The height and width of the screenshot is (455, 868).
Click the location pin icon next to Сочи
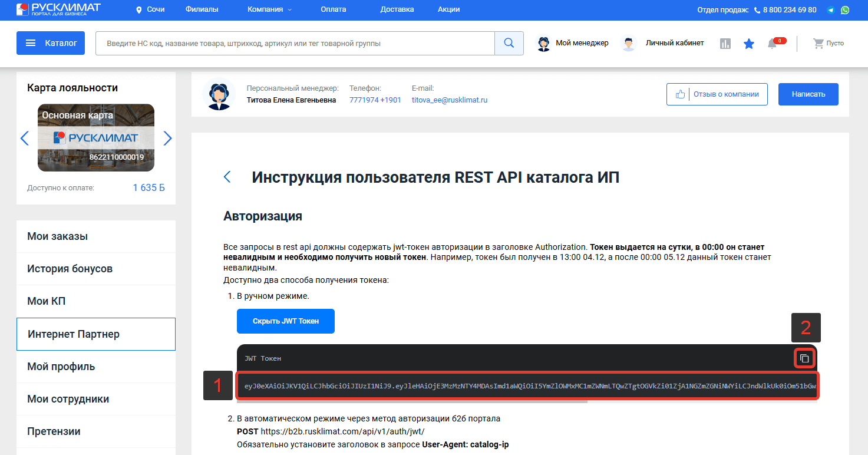139,10
